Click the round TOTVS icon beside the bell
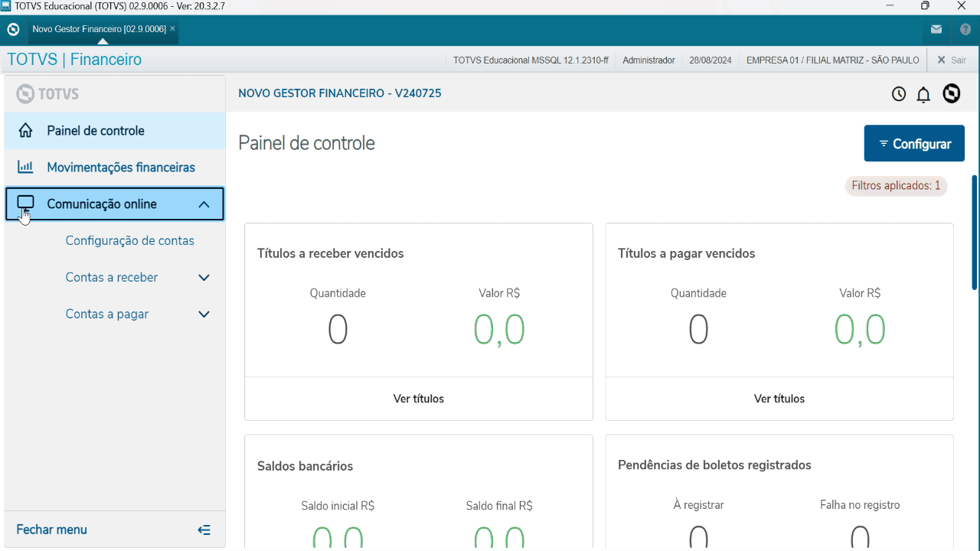The width and height of the screenshot is (980, 551). pyautogui.click(x=952, y=93)
